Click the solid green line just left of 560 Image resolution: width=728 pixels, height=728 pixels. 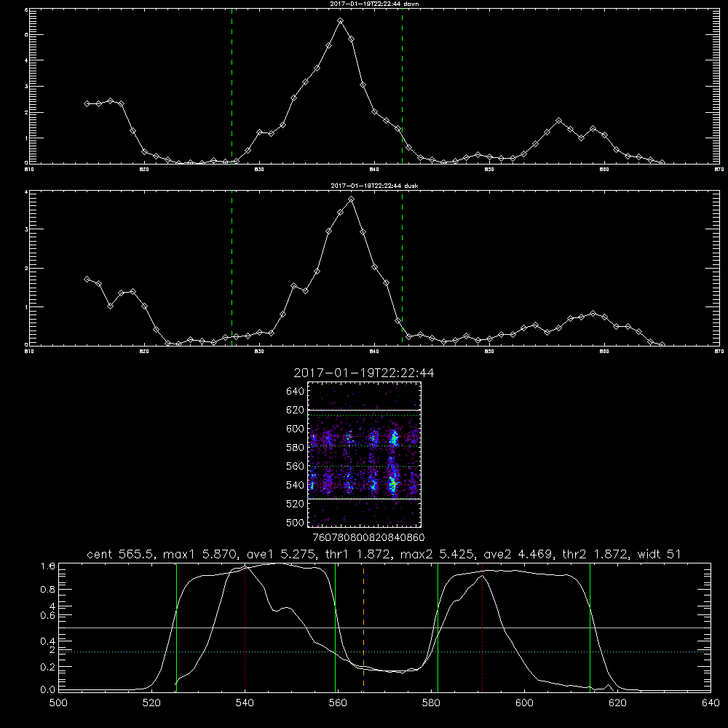pos(335,628)
